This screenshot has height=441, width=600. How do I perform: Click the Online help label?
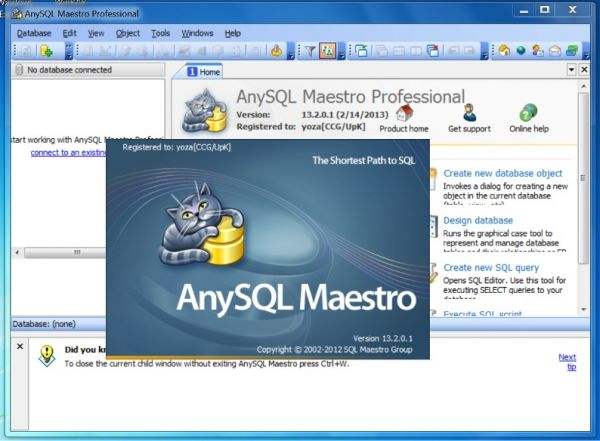coord(529,129)
